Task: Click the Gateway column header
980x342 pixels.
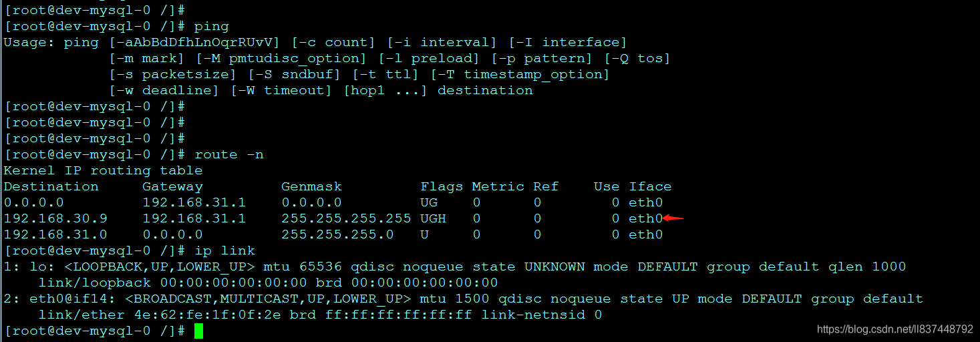Action: tap(172, 186)
